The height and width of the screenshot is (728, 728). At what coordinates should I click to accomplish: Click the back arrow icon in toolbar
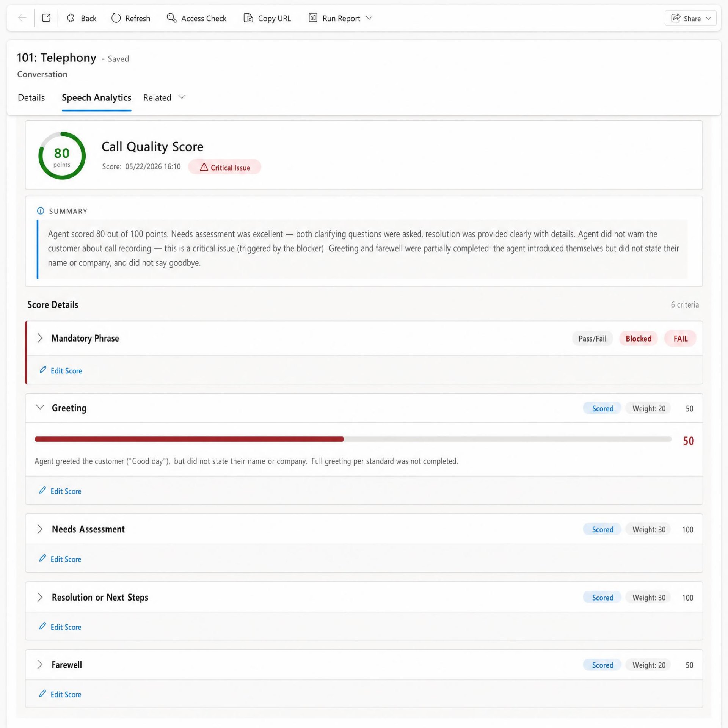coord(22,18)
